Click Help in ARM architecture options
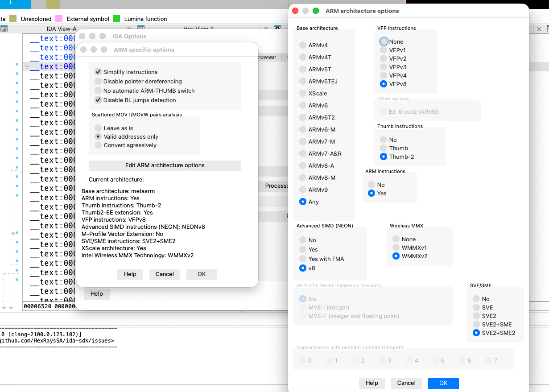 point(372,383)
